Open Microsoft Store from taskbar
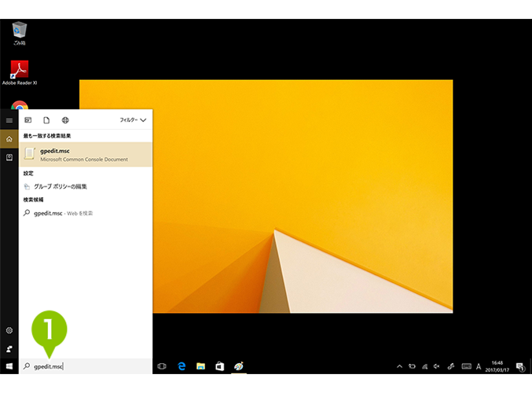Screen dimensions: 532x393 click(220, 366)
